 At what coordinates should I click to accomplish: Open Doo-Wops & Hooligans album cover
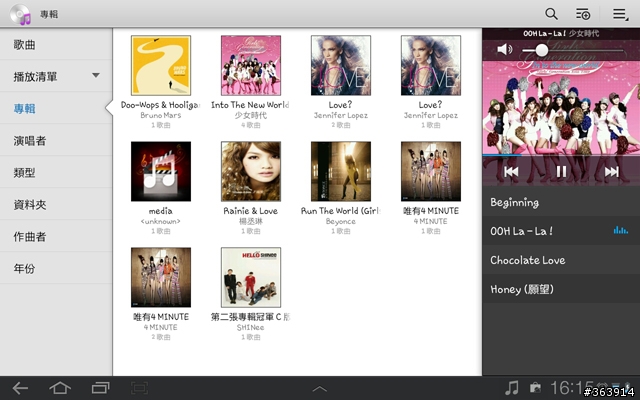tap(161, 65)
